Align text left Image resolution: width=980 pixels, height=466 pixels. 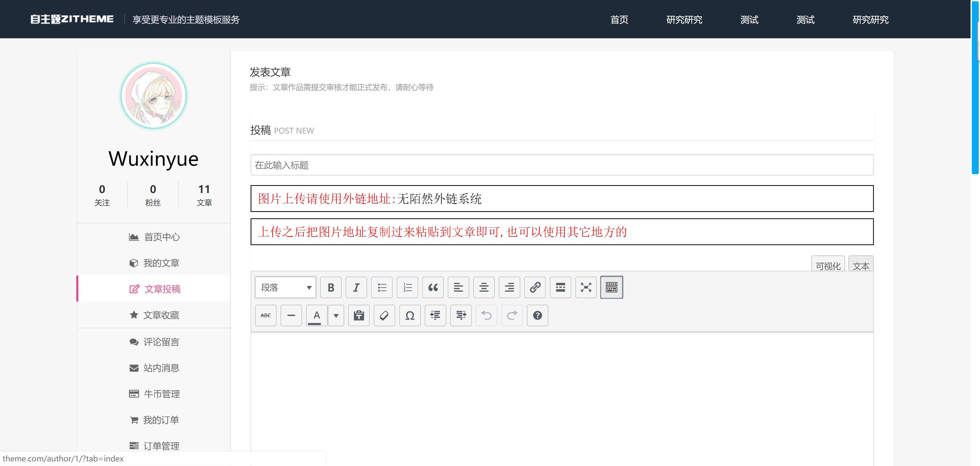pos(458,288)
